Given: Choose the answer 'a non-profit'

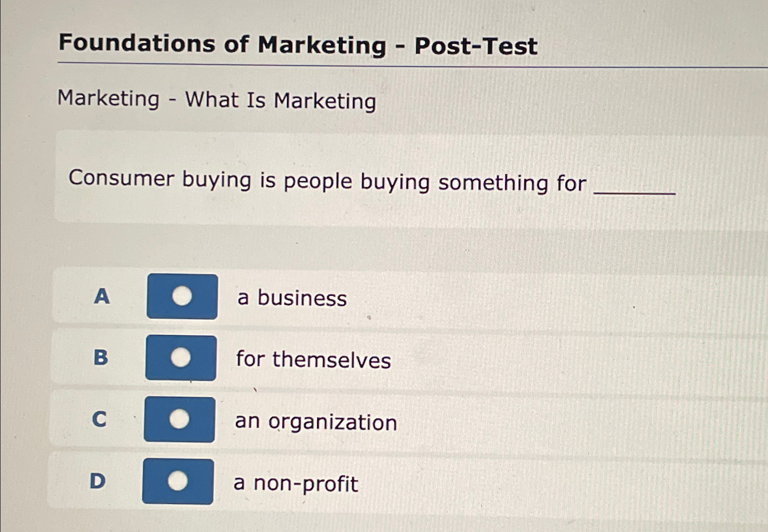Looking at the screenshot, I should click(x=295, y=484).
